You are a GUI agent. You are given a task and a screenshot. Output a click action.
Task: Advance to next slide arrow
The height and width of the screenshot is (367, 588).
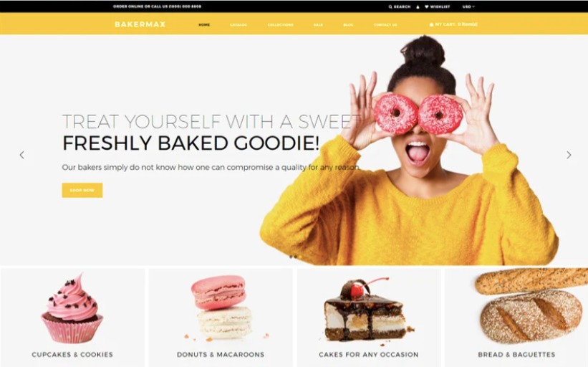coord(569,155)
